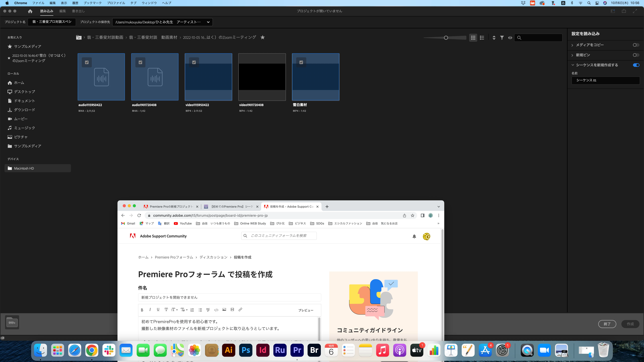Insert a bulleted list in the post editor

pyautogui.click(x=200, y=310)
